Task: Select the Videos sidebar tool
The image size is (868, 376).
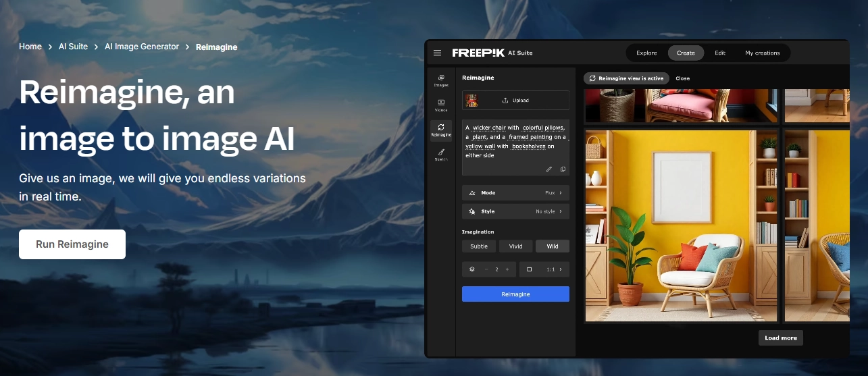Action: point(441,105)
